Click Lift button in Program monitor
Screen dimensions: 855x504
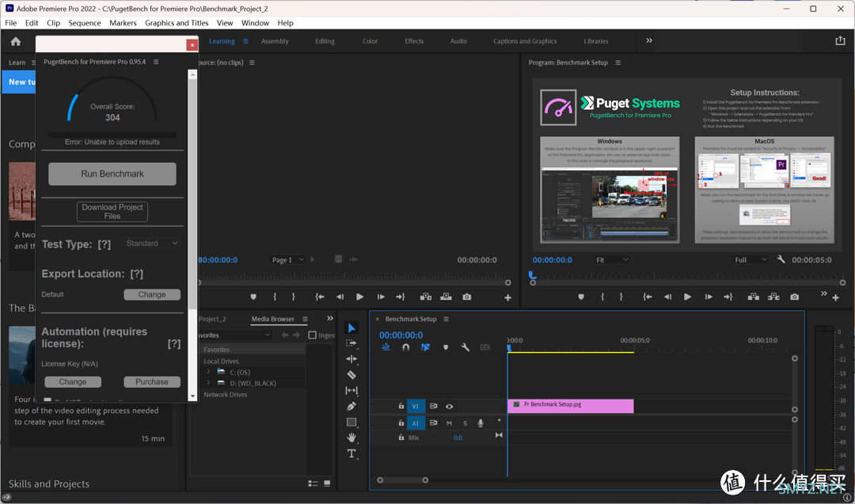pyautogui.click(x=754, y=297)
